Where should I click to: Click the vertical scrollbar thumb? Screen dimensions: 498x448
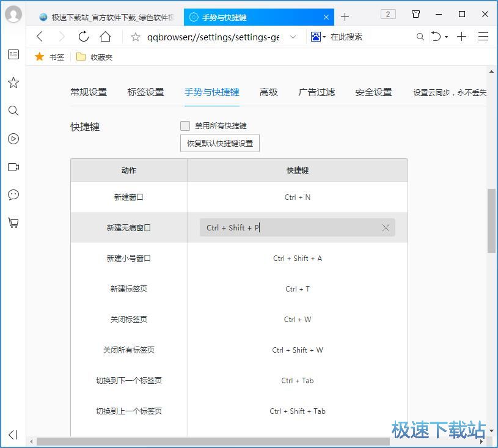pos(491,221)
